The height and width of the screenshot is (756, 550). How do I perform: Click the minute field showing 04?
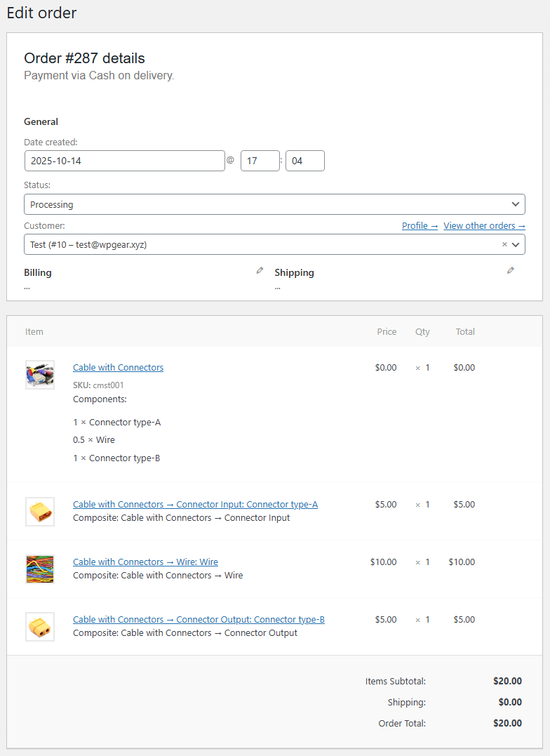tap(304, 161)
